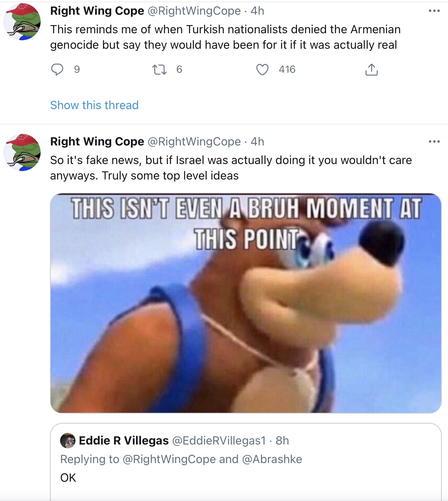Open @RightWingCope handle in second tweet
448x501 pixels.
coord(194,142)
